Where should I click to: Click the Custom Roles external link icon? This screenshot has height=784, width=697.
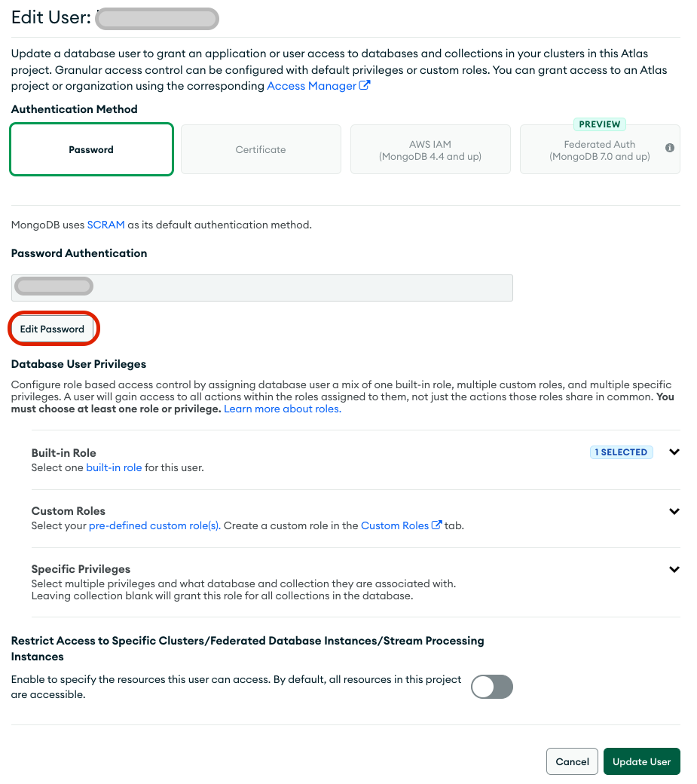tap(437, 525)
